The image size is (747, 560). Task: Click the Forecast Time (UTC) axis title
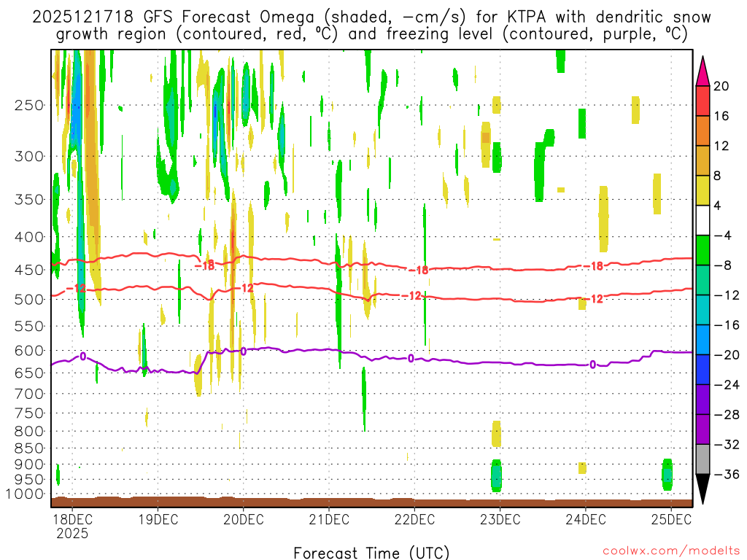coord(371,553)
